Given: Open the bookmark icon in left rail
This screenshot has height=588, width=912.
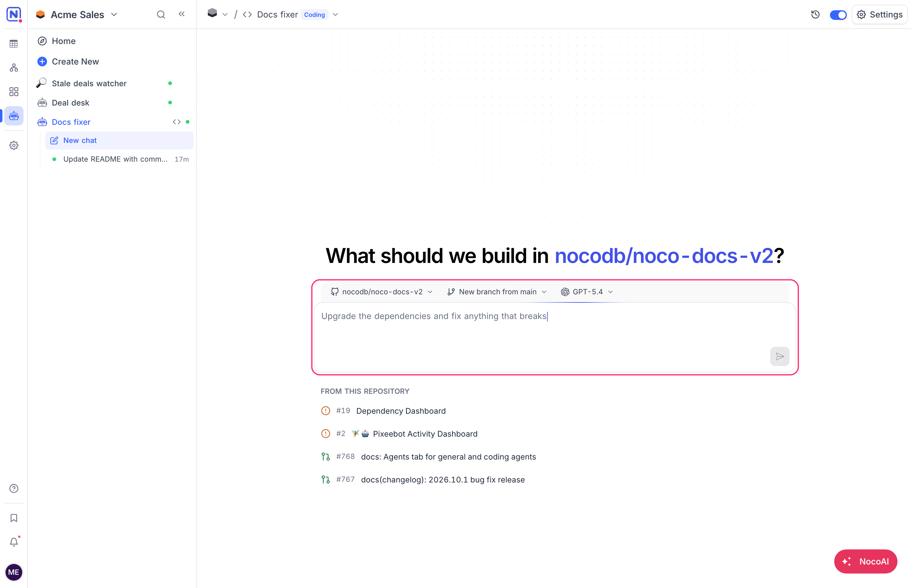Looking at the screenshot, I should point(14,518).
